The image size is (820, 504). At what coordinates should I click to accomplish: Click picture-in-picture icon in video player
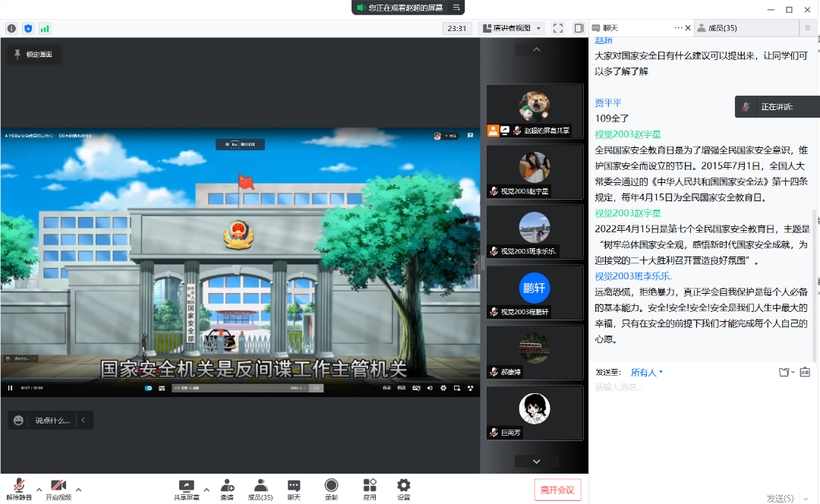coord(457,388)
